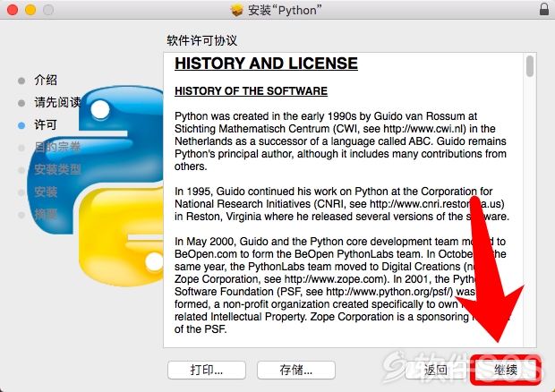Image resolution: width=555 pixels, height=392 pixels.
Task: Click the window title 安装"Python"
Action: (285, 10)
